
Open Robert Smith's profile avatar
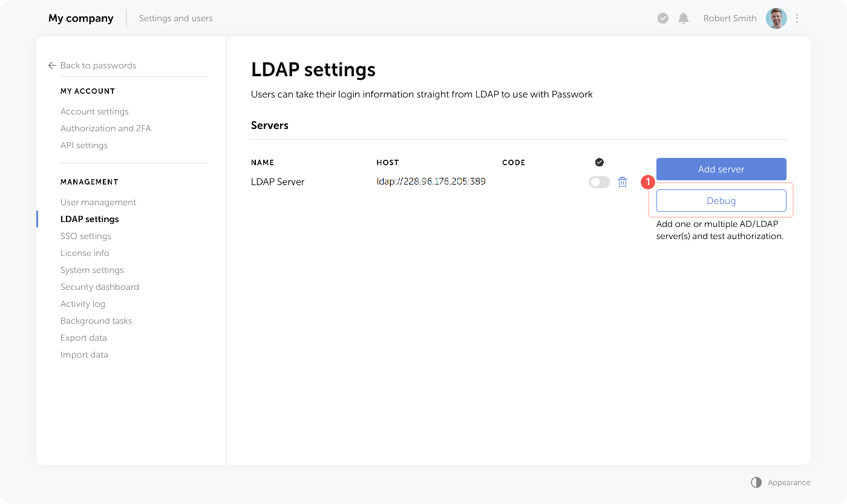pos(776,18)
